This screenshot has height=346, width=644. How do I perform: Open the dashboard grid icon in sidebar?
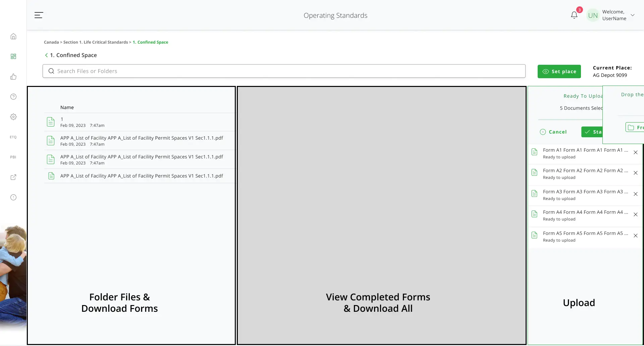(x=13, y=56)
